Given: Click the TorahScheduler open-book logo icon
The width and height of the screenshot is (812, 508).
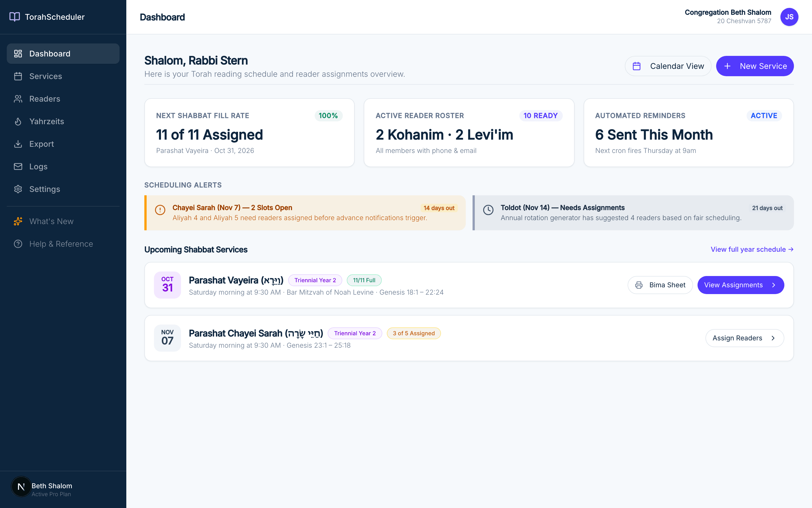Looking at the screenshot, I should 14,17.
